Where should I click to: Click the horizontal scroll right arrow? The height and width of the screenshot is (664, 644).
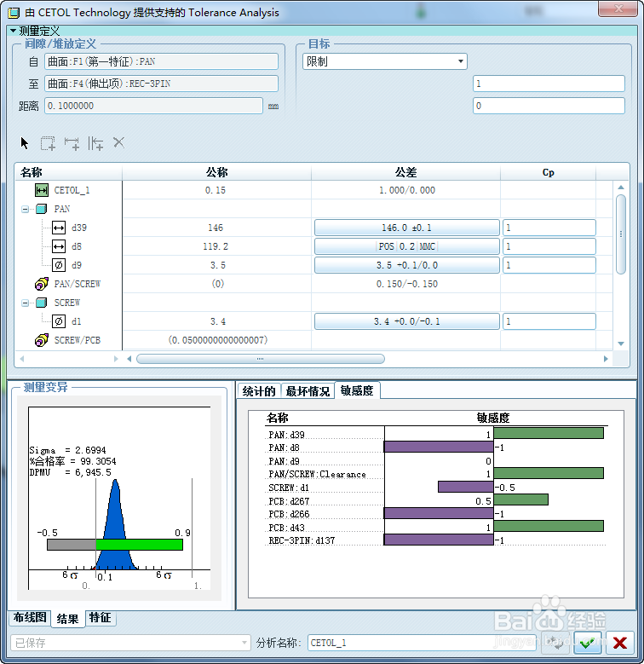pos(606,359)
